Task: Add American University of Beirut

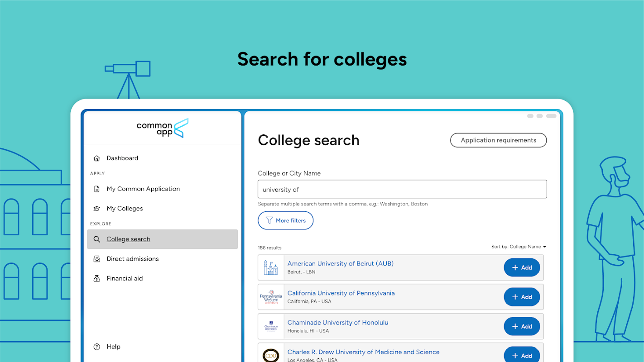Action: point(522,267)
